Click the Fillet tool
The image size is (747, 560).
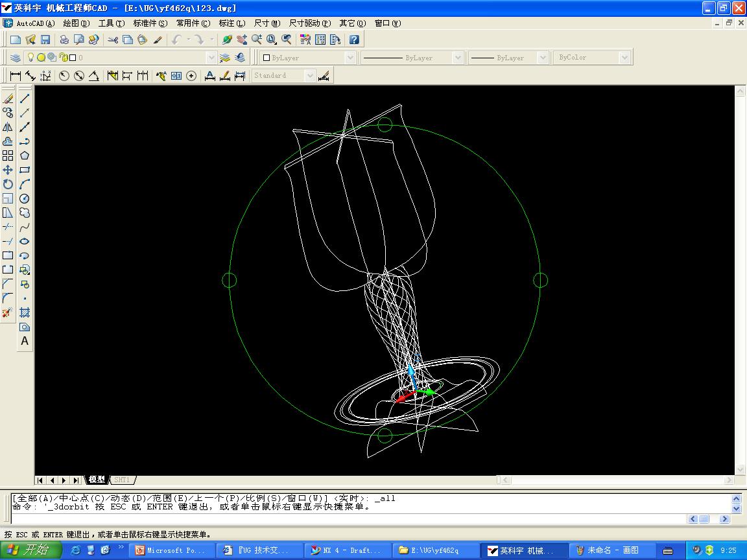pyautogui.click(x=8, y=299)
